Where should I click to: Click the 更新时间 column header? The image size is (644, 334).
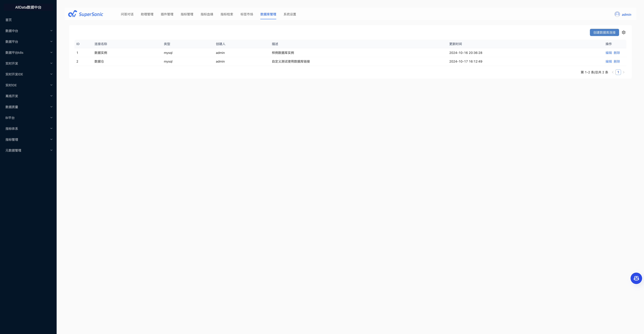(x=455, y=44)
